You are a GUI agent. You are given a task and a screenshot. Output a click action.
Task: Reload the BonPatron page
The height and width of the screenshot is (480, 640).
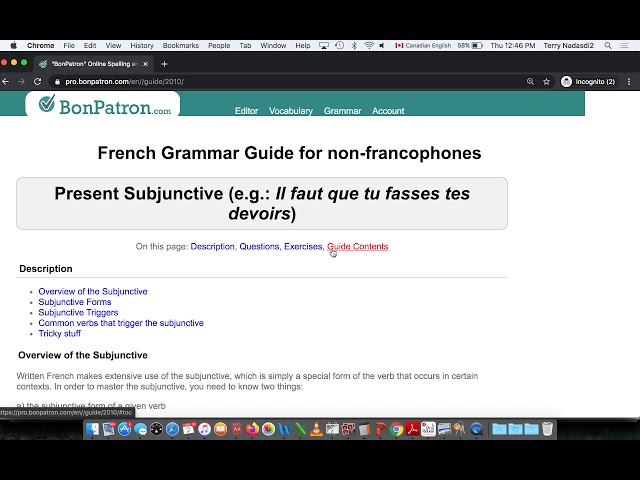38,82
